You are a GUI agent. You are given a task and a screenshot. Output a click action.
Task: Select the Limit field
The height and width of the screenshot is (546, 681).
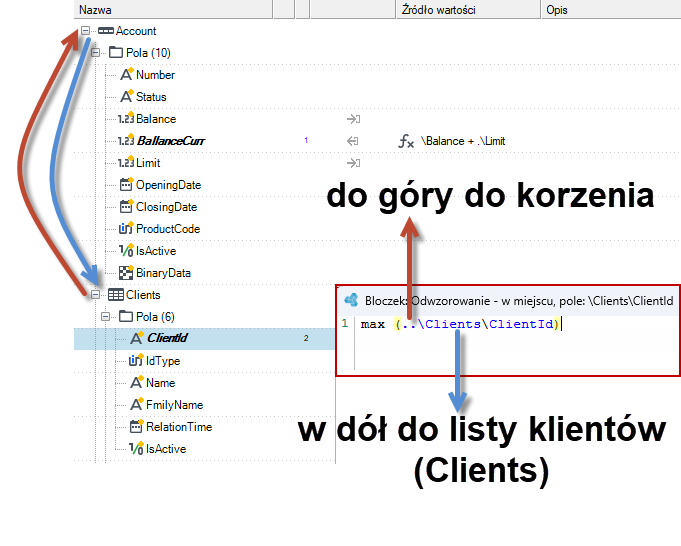coord(148,163)
